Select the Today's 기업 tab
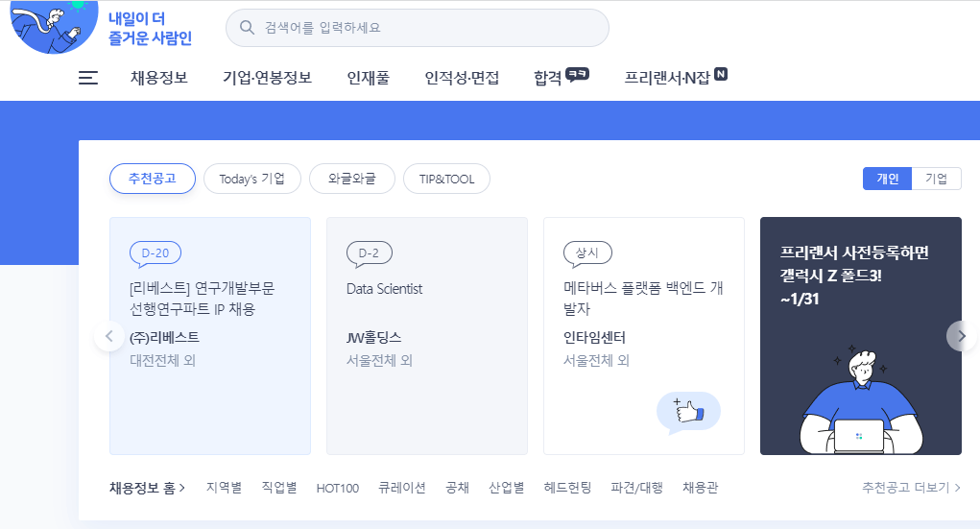 click(x=251, y=179)
